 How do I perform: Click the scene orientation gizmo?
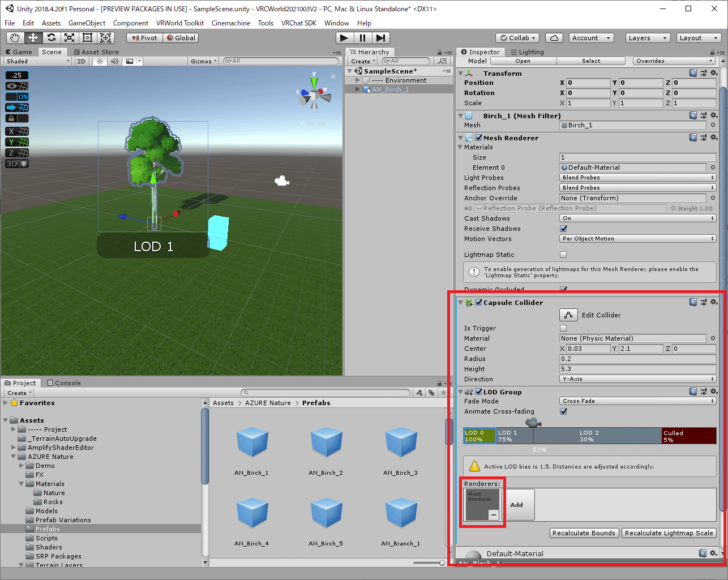(314, 95)
